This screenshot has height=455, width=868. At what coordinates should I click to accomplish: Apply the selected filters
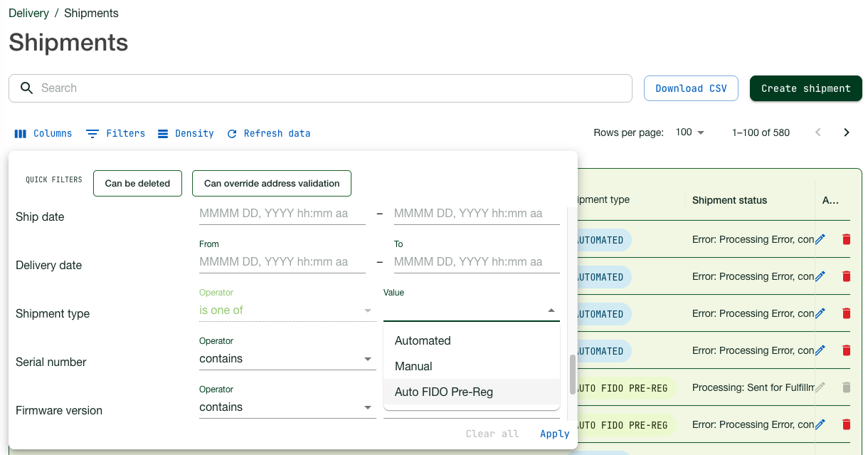click(554, 434)
